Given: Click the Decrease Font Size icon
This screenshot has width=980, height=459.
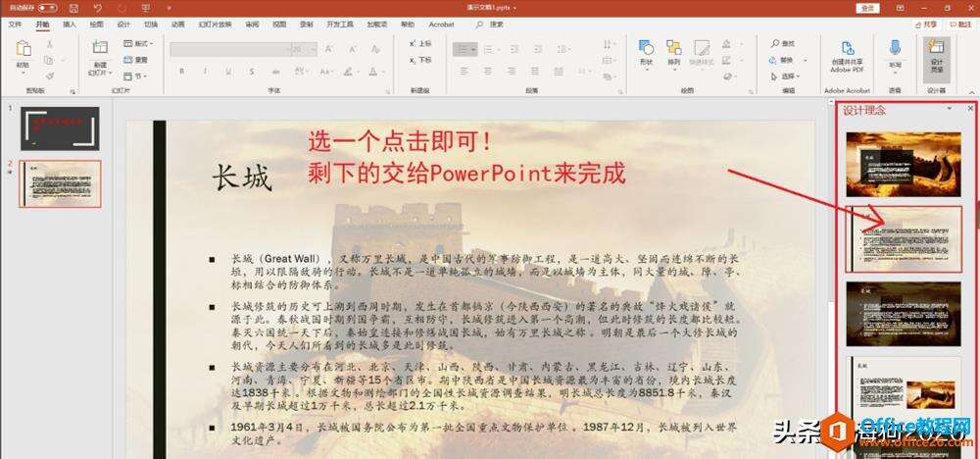Looking at the screenshot, I should coord(353,49).
